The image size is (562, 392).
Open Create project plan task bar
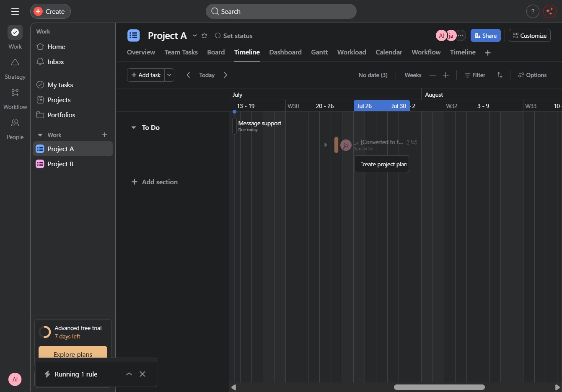(382, 164)
